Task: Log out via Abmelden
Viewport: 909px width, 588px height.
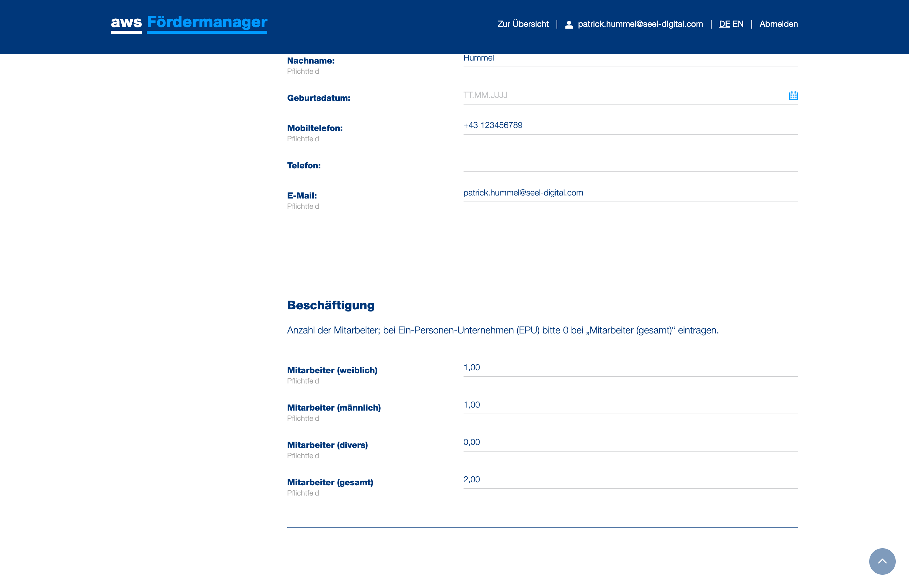Action: tap(778, 24)
